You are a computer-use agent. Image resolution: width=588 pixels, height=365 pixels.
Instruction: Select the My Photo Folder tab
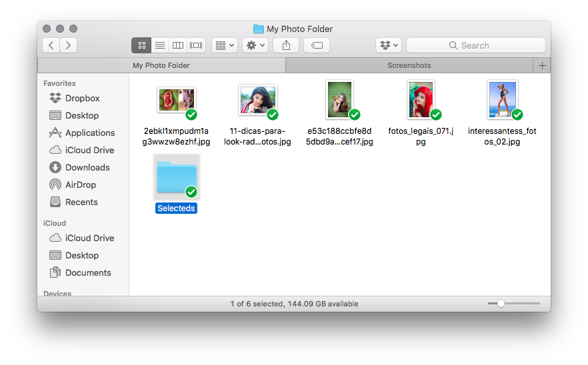[161, 65]
